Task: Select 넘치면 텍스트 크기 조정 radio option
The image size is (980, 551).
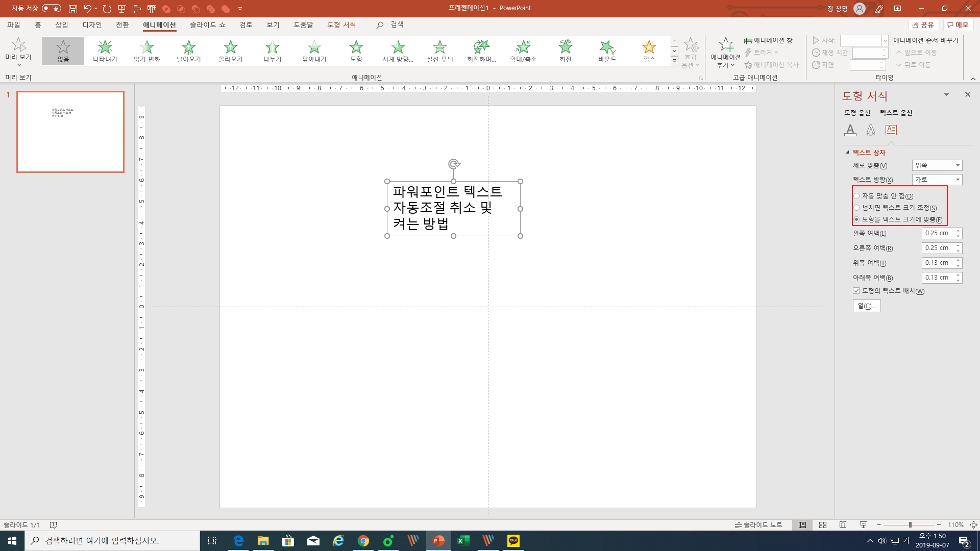Action: (x=856, y=208)
